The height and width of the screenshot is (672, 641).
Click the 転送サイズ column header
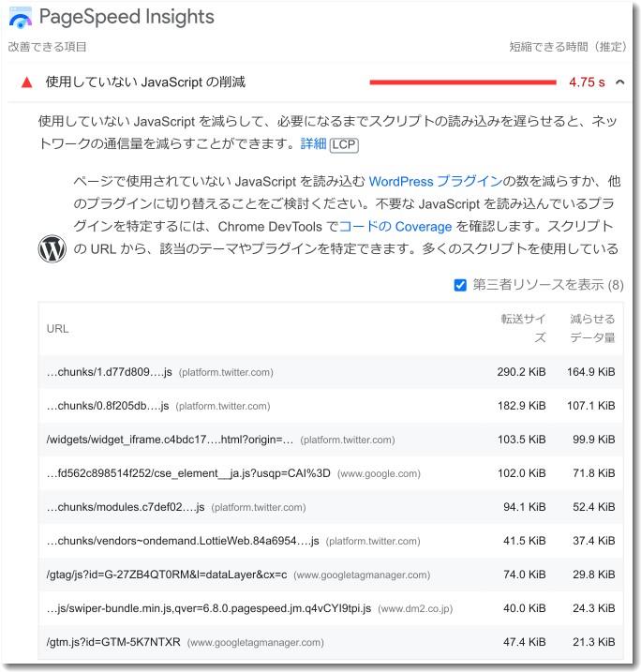point(523,328)
